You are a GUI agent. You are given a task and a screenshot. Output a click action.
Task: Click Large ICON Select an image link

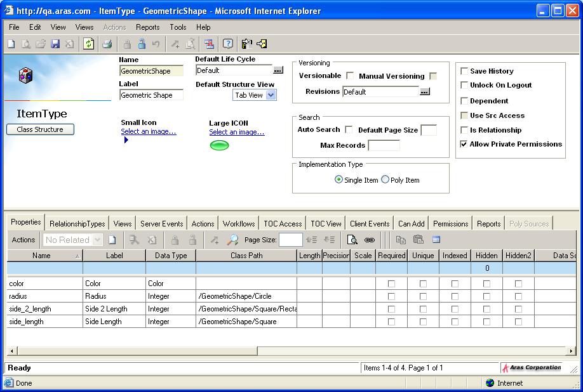237,132
